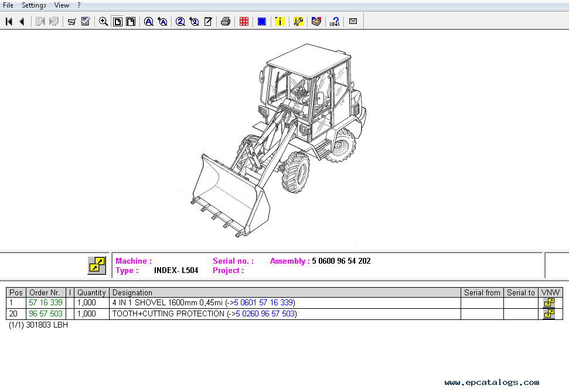Click the 'Serial no. :' label
This screenshot has height=392, width=569.
[233, 261]
